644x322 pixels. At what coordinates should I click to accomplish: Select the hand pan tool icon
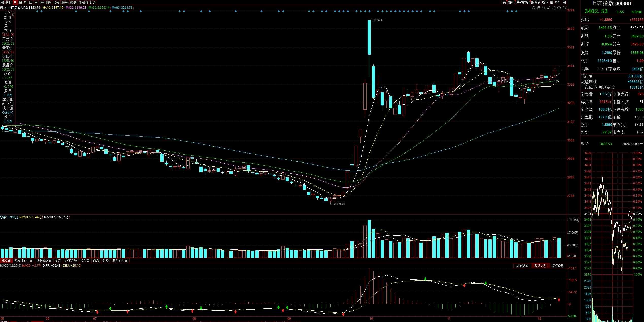click(x=538, y=8)
